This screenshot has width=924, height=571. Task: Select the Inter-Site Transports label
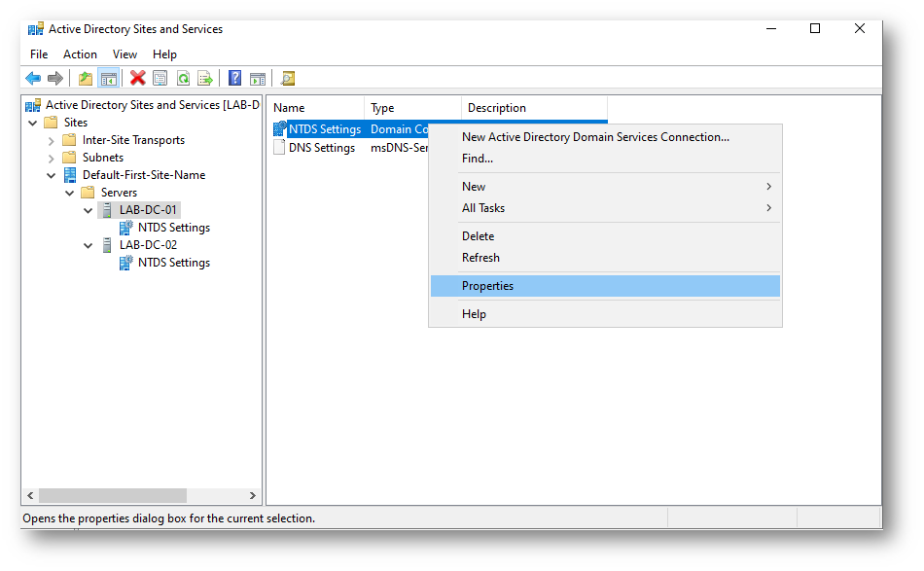[x=134, y=140]
